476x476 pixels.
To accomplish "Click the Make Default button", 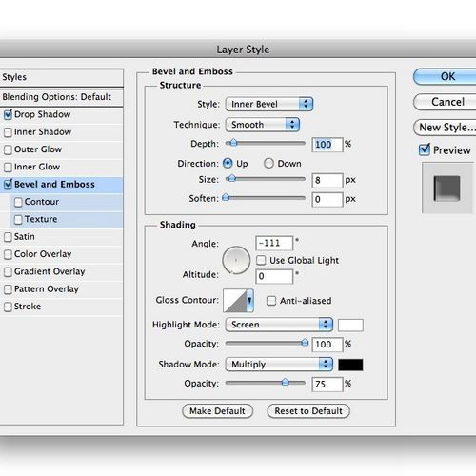I will point(217,411).
